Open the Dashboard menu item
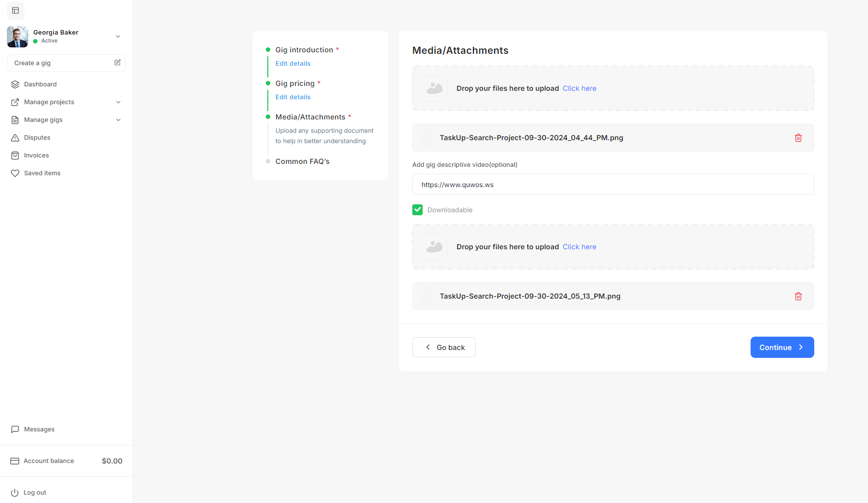Screen dimensions: 868x503 click(40, 84)
